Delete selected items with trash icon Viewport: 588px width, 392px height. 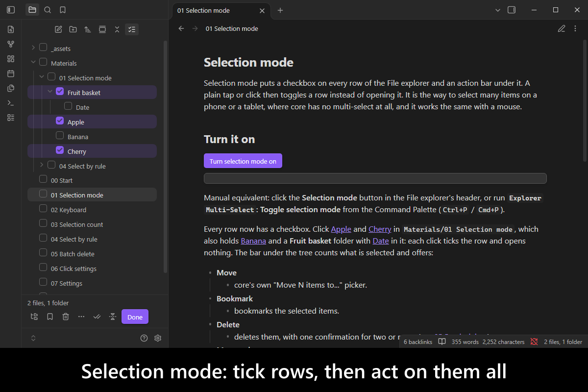[66, 317]
